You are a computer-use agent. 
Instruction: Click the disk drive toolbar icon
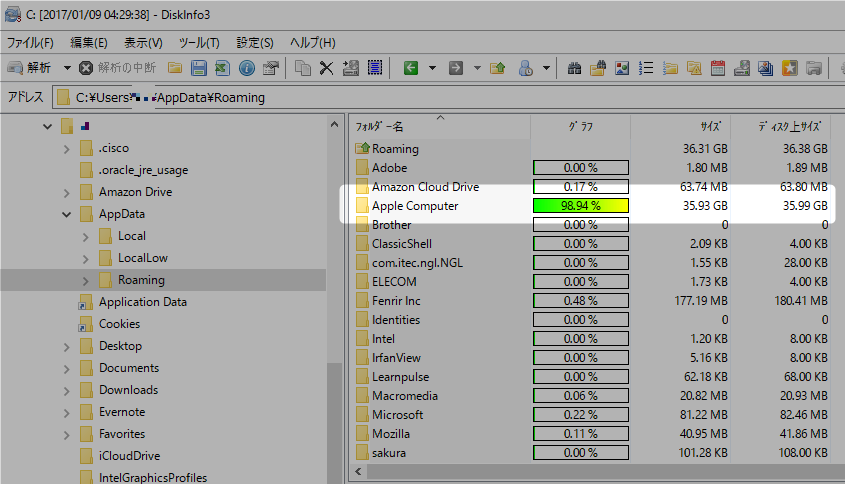(x=742, y=68)
